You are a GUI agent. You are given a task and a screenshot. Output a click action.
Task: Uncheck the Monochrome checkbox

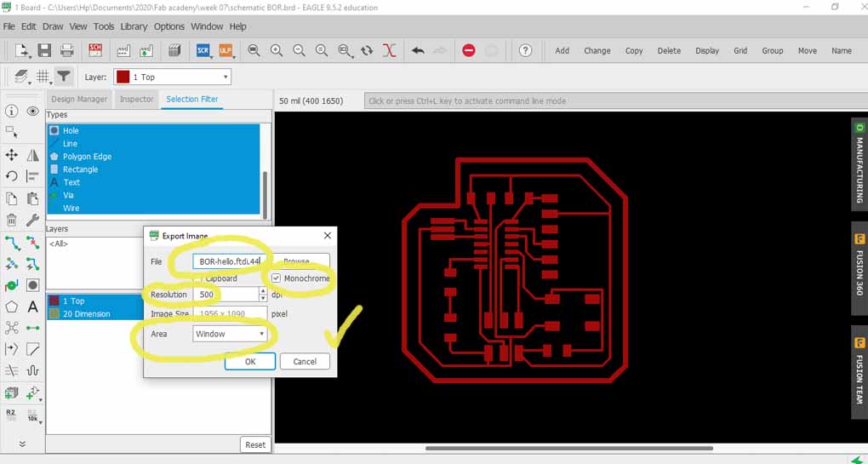(277, 278)
